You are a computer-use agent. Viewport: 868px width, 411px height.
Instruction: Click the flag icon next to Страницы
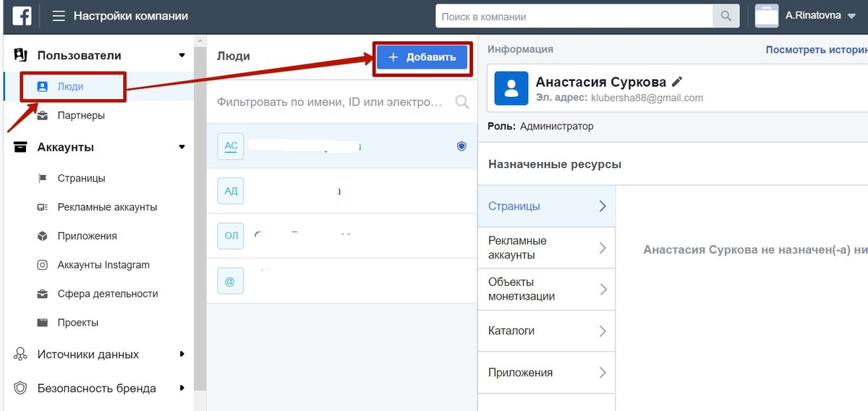tap(43, 178)
